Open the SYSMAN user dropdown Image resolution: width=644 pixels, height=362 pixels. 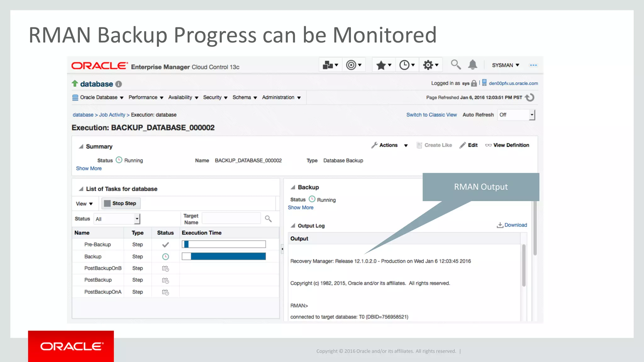(505, 65)
